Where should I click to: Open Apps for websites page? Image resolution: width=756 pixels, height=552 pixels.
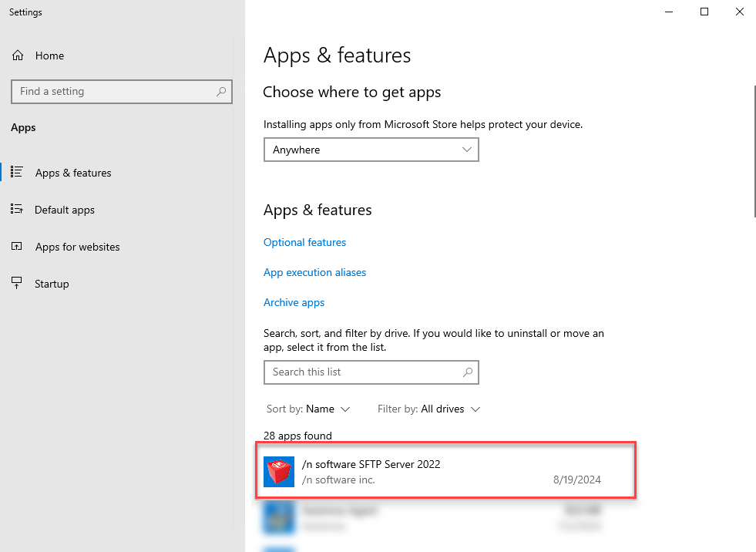(x=77, y=247)
